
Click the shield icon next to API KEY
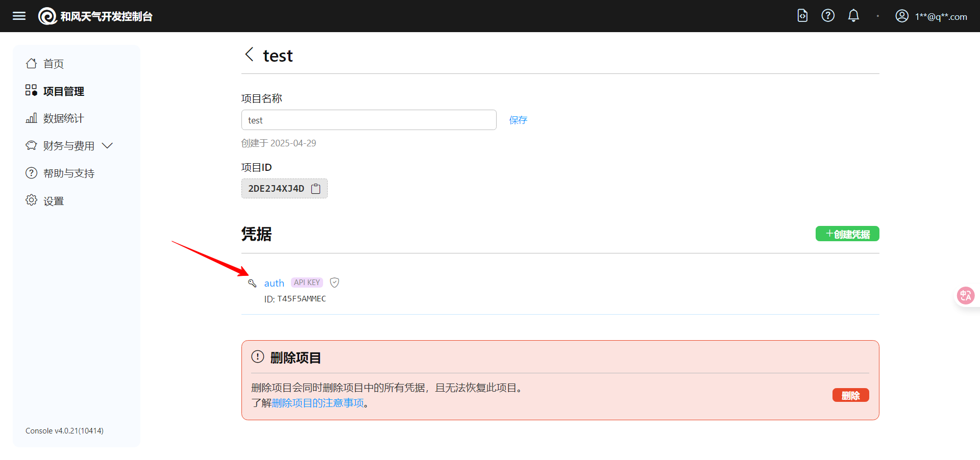[x=335, y=283]
